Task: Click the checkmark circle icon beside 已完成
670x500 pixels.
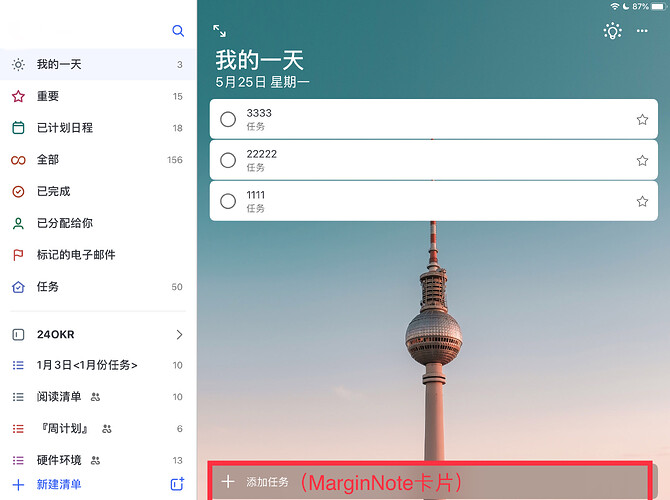Action: click(18, 191)
